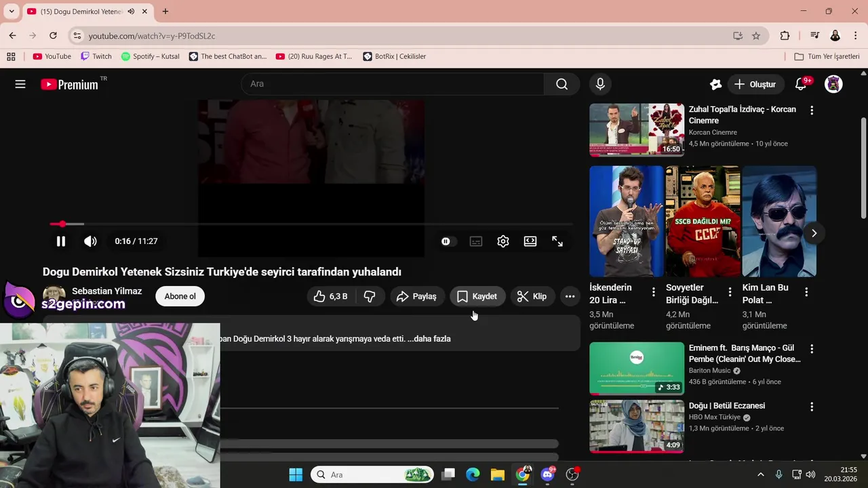
Task: Open player settings gear
Action: tap(503, 241)
